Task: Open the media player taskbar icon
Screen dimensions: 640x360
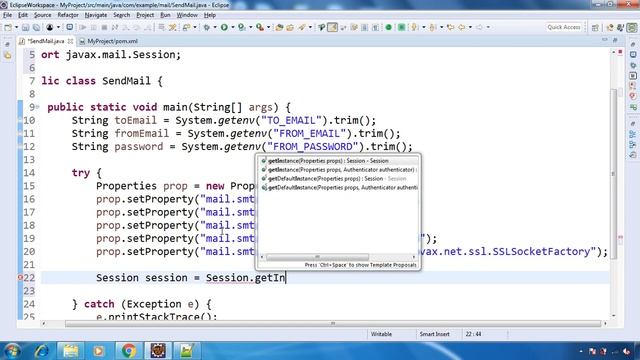Action: tap(99, 351)
